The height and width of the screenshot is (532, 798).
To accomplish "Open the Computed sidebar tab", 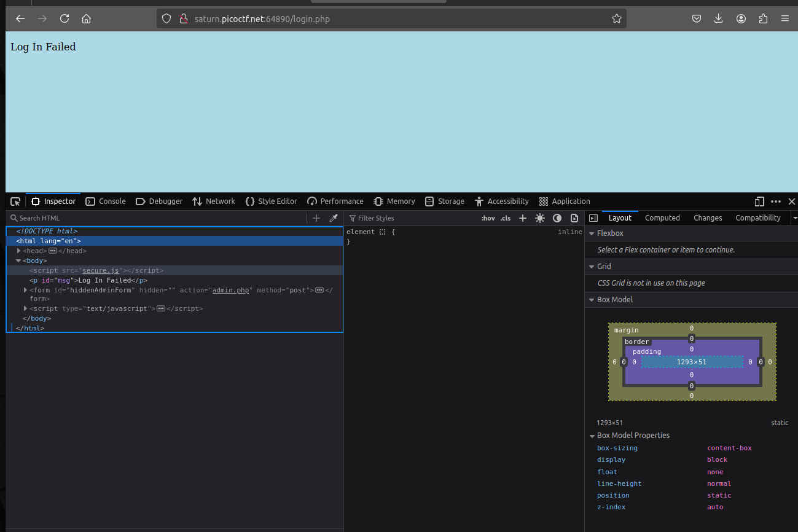I will pyautogui.click(x=662, y=218).
